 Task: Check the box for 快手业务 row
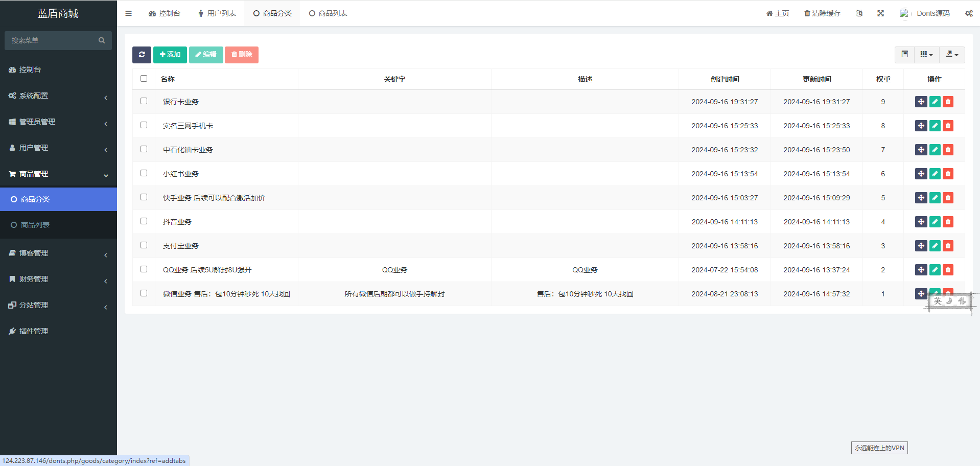coord(144,197)
